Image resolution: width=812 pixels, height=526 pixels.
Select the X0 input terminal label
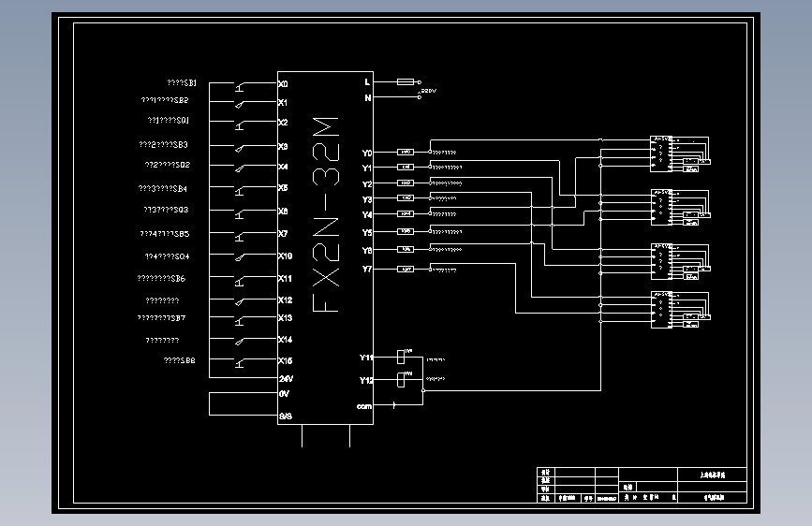pyautogui.click(x=283, y=84)
